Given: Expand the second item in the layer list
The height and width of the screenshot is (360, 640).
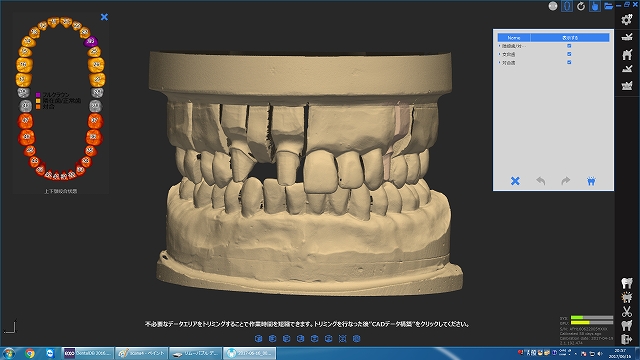Looking at the screenshot, I should click(500, 54).
